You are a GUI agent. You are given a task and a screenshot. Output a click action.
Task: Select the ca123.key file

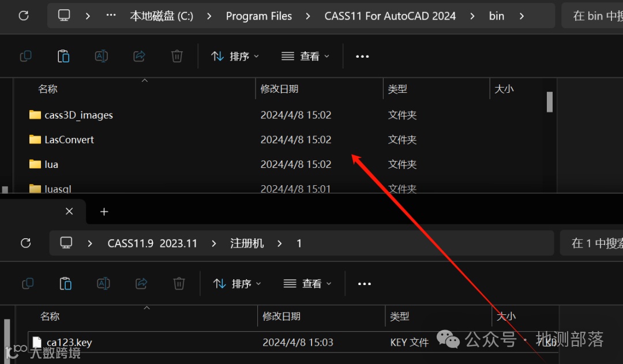[293, 342]
